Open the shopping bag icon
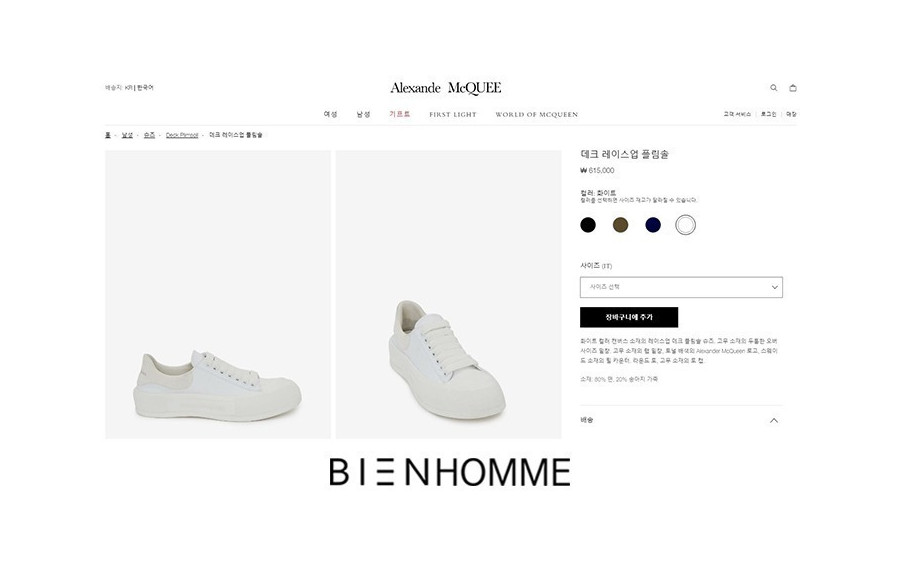The height and width of the screenshot is (572, 900). click(793, 88)
